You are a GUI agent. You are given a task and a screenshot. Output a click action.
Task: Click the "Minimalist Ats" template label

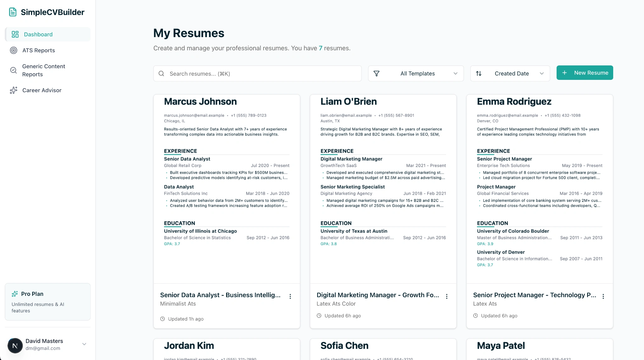click(178, 304)
